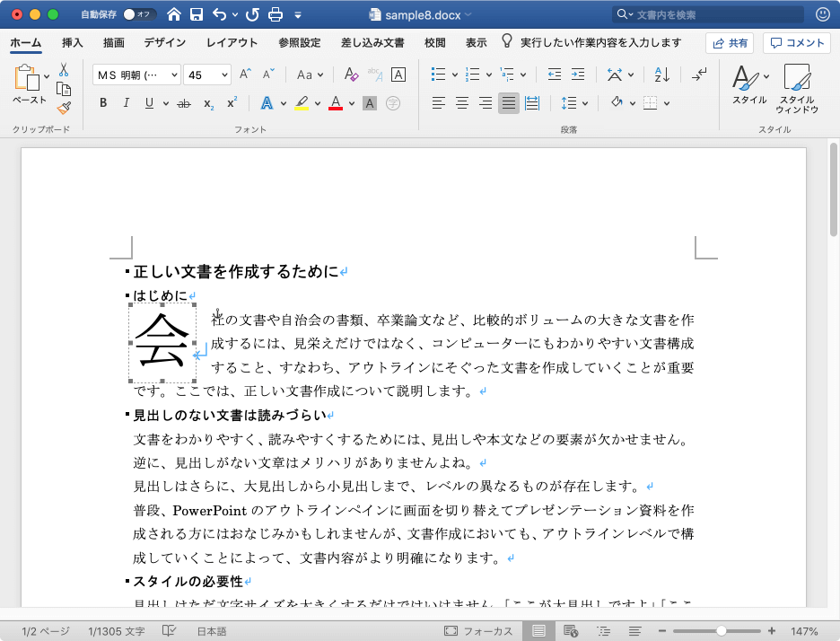Apply character border icon
This screenshot has height=641, width=840.
pos(398,75)
